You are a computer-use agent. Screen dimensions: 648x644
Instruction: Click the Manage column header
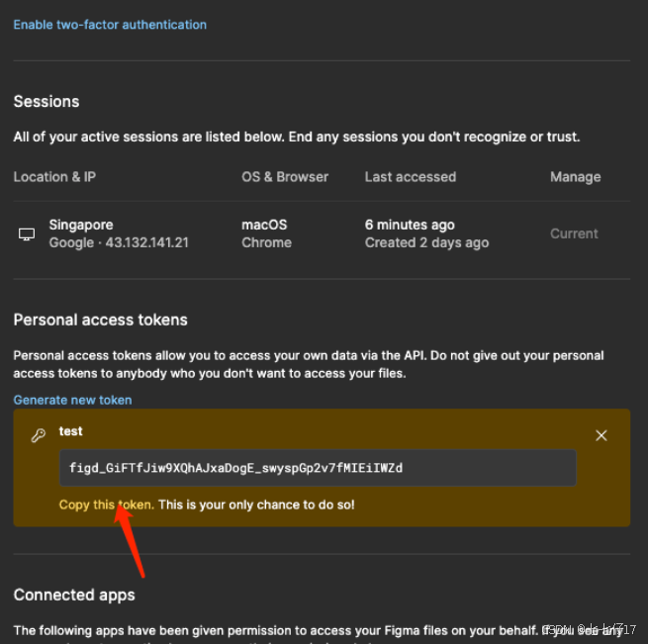[575, 177]
